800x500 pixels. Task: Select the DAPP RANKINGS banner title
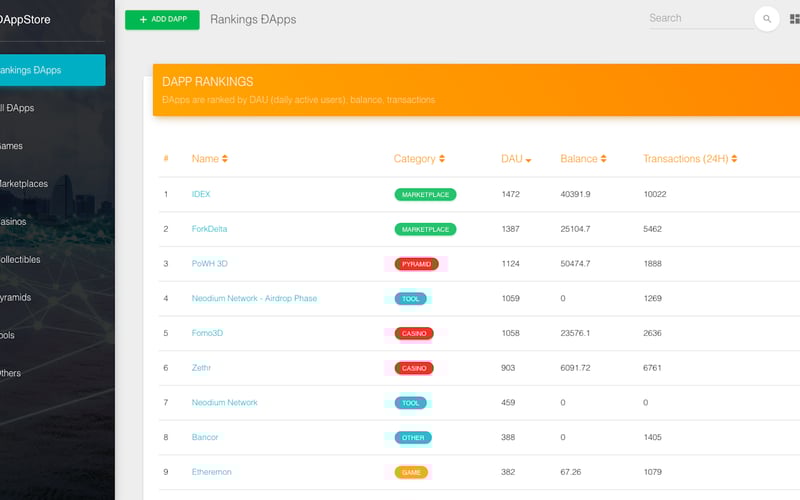coord(208,82)
